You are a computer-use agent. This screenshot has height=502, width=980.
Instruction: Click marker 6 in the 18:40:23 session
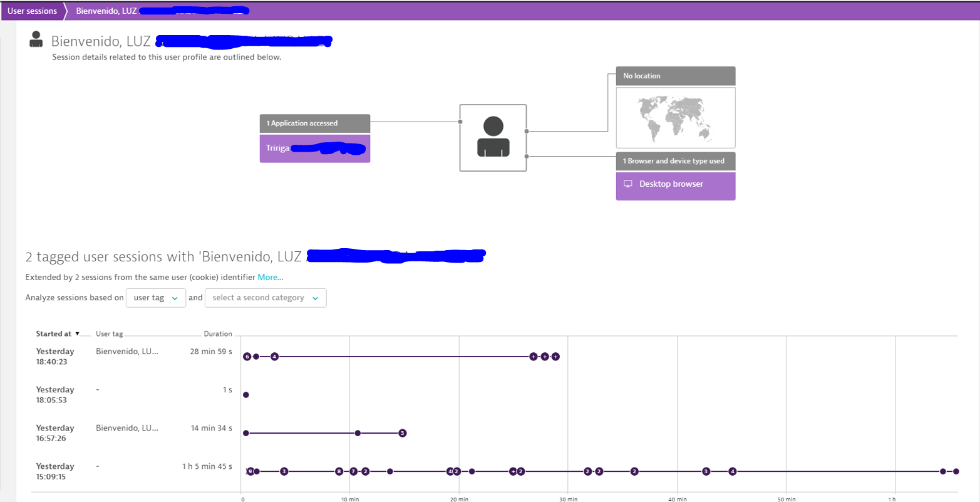pyautogui.click(x=247, y=357)
